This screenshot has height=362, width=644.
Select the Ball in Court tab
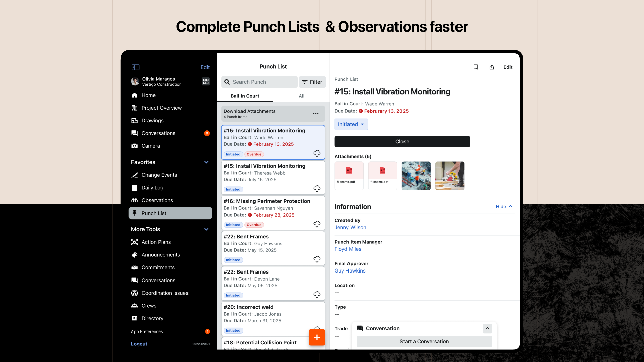245,96
